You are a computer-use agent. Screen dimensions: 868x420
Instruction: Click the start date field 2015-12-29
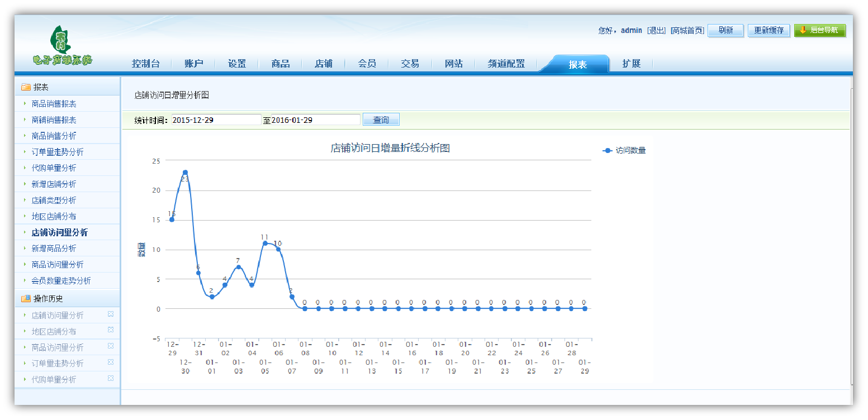216,120
